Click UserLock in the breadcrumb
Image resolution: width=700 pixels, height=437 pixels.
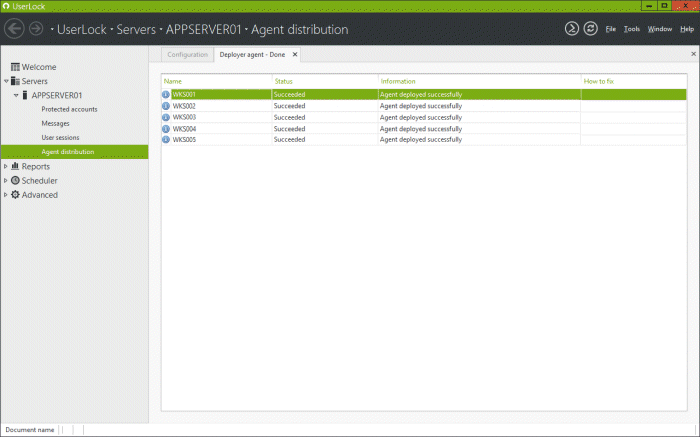click(82, 29)
